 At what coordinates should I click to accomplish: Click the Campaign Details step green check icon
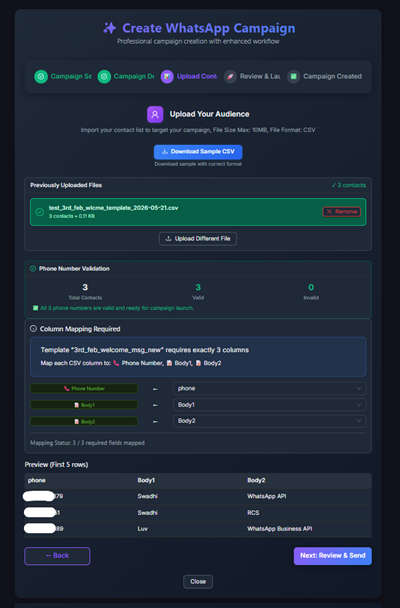[x=104, y=76]
